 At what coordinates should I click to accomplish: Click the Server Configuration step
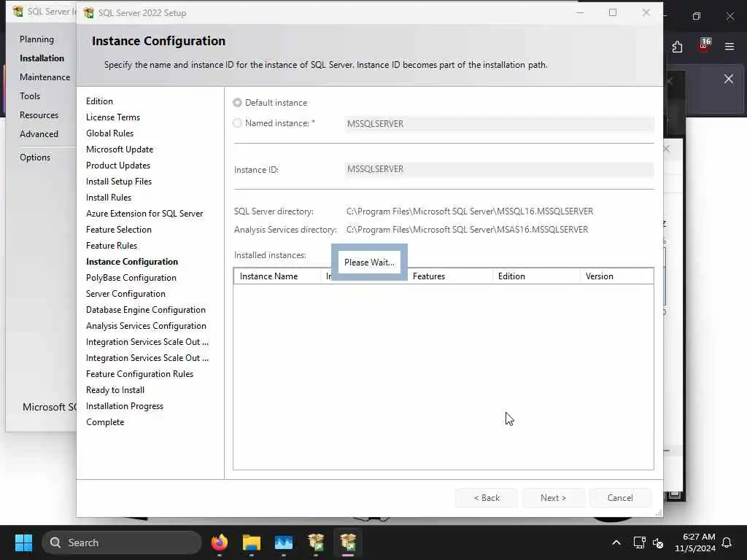125,294
